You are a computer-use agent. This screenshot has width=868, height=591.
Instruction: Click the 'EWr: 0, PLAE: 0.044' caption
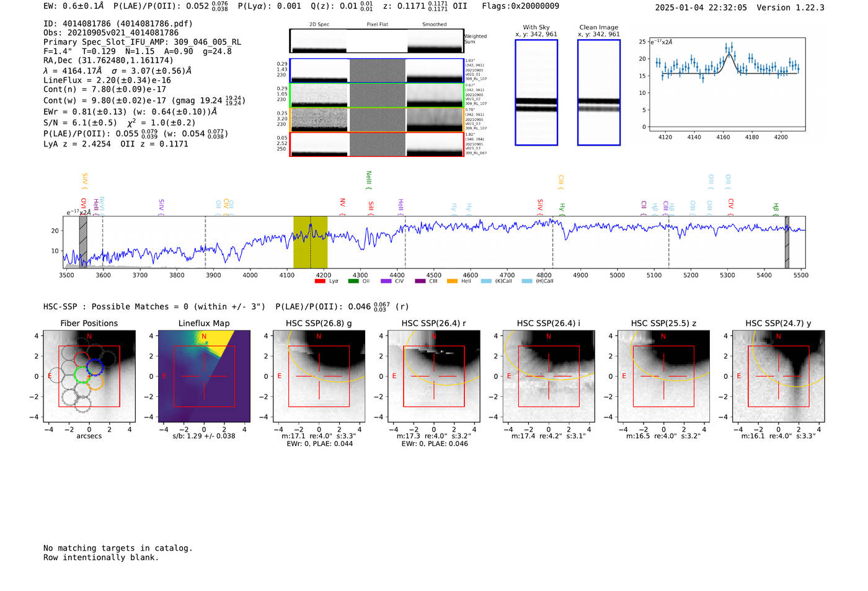[319, 444]
